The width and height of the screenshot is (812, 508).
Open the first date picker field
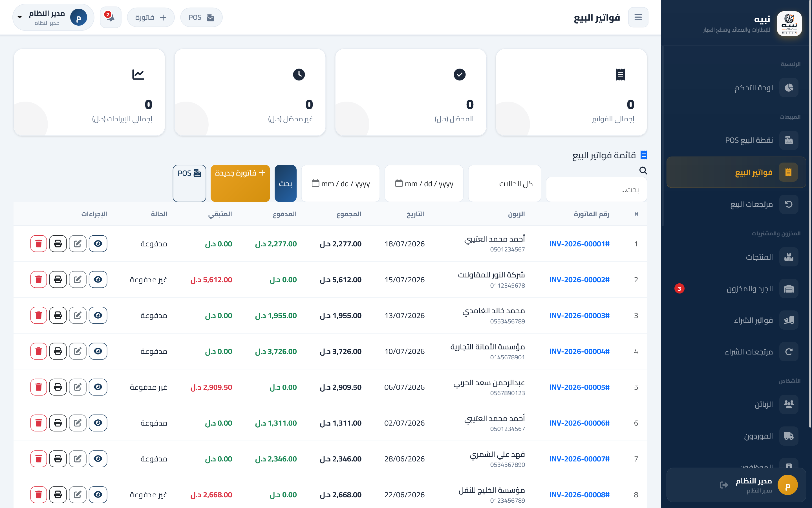click(x=424, y=183)
